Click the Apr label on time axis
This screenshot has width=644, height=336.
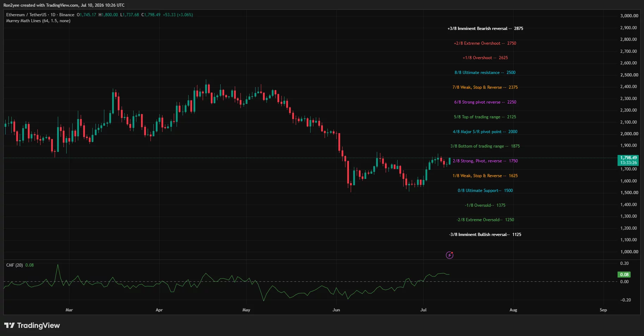159,310
